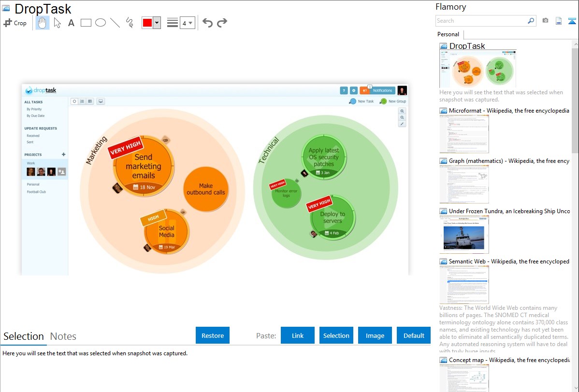Image resolution: width=579 pixels, height=392 pixels.
Task: Switch to the Selection tab
Action: point(24,336)
